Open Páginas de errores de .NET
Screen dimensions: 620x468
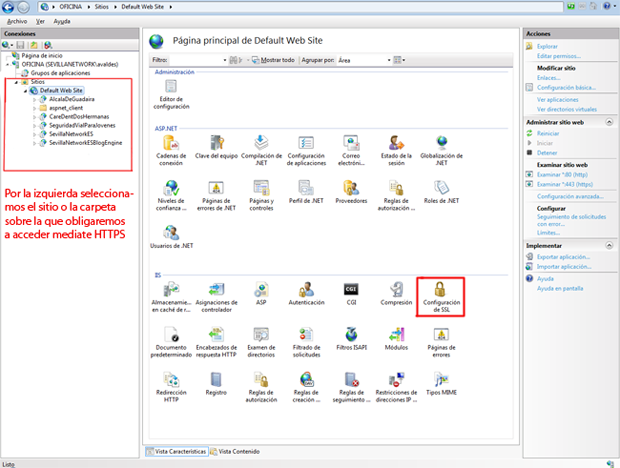[x=216, y=195]
